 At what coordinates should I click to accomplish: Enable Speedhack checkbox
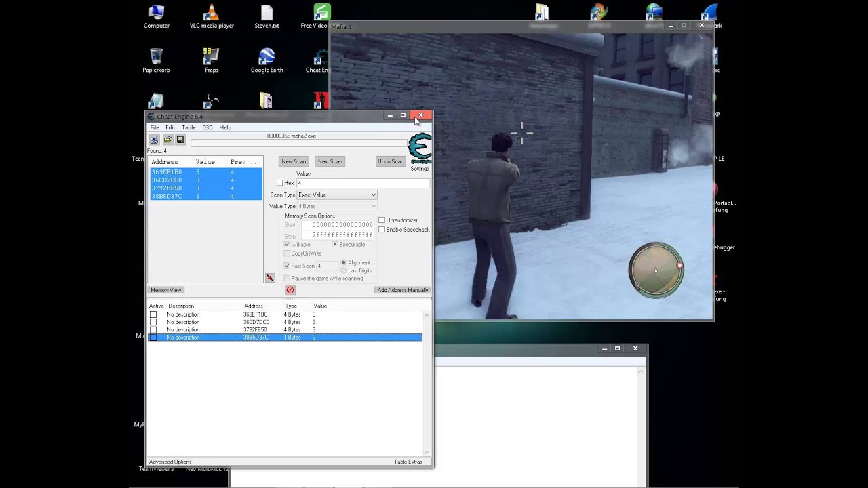(382, 230)
